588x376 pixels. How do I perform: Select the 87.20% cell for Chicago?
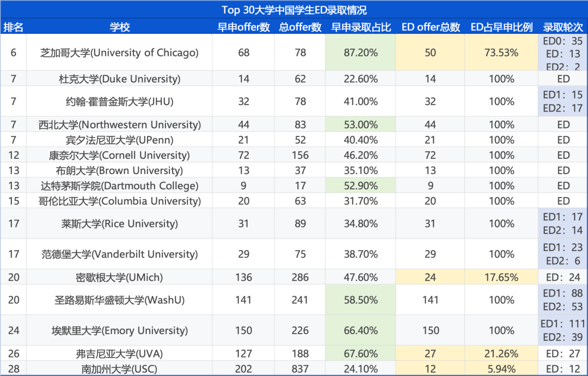361,52
